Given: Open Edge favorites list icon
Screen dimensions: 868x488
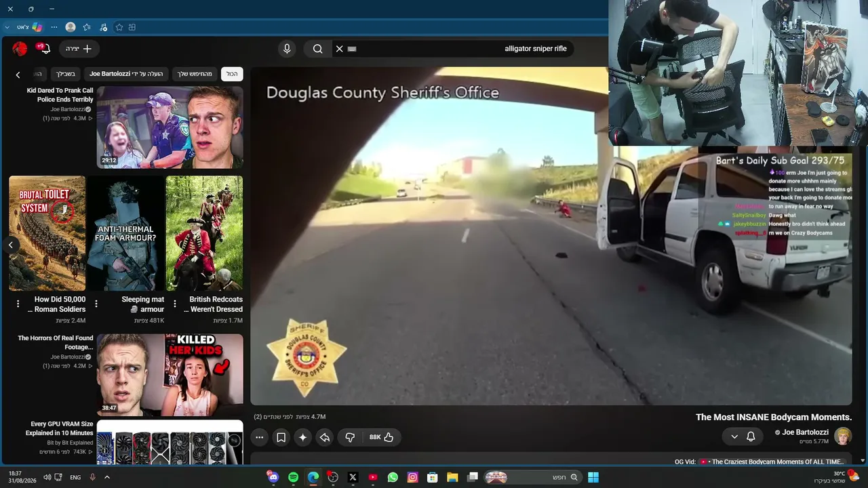Looking at the screenshot, I should coord(87,27).
